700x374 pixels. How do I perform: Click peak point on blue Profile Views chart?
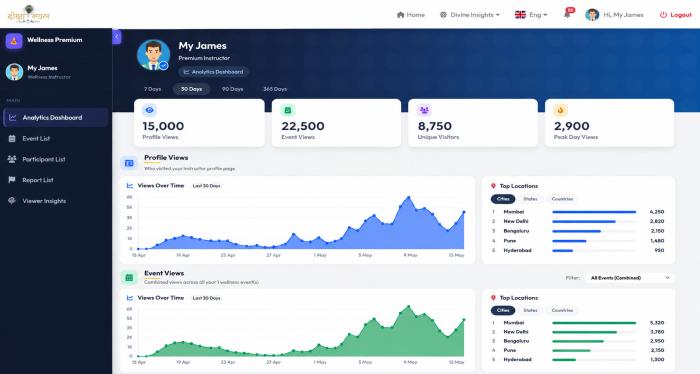[x=408, y=197]
